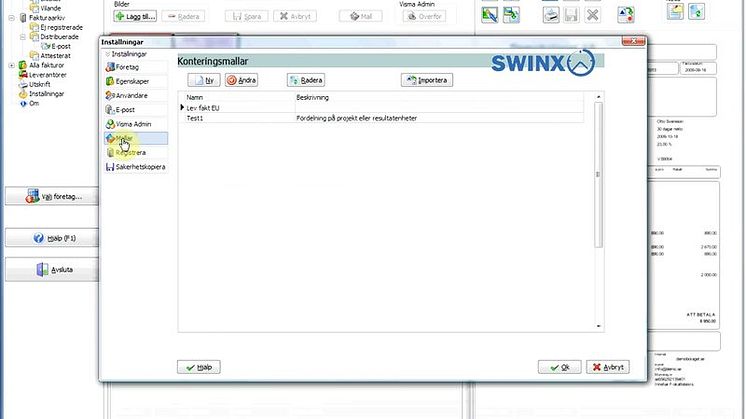Click image edit pencil icon in toolbar
This screenshot has width=746, height=419.
pyautogui.click(x=490, y=15)
